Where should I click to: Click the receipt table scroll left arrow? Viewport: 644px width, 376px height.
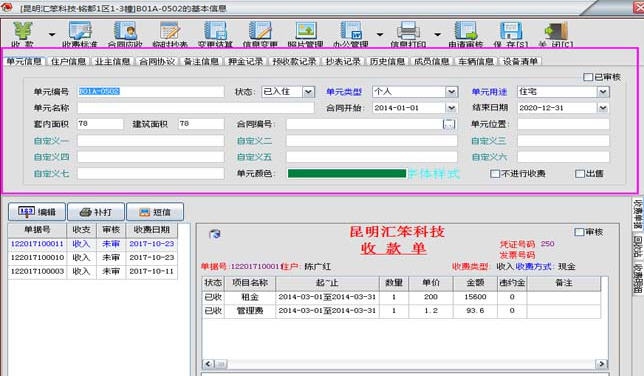pos(208,364)
